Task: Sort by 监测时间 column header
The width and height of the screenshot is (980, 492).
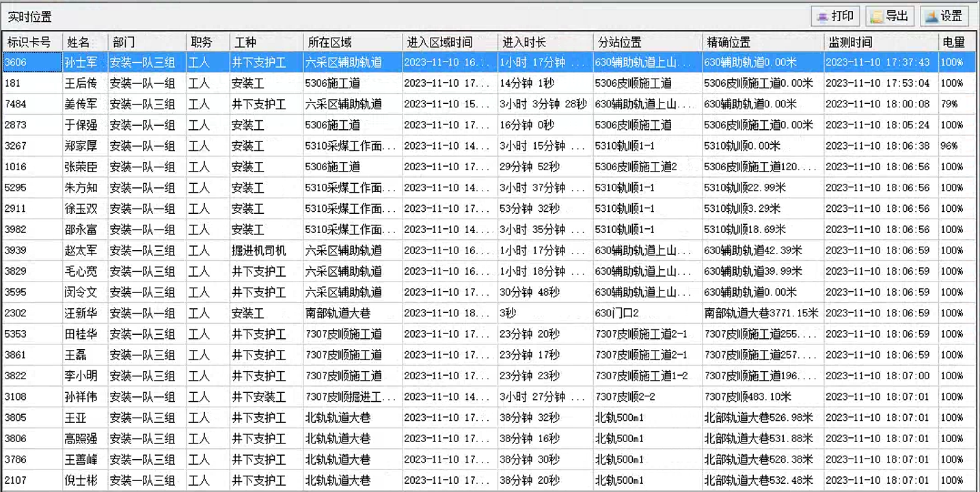Action: (x=881, y=42)
